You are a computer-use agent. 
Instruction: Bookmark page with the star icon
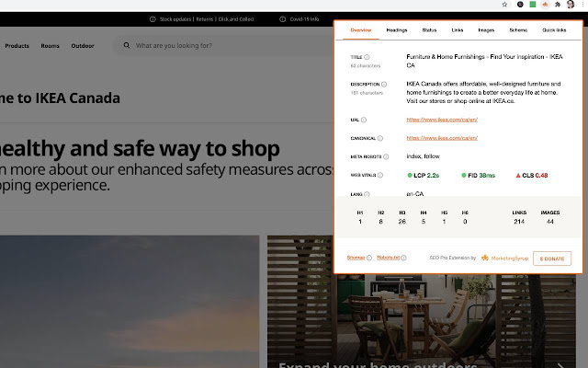tap(504, 5)
